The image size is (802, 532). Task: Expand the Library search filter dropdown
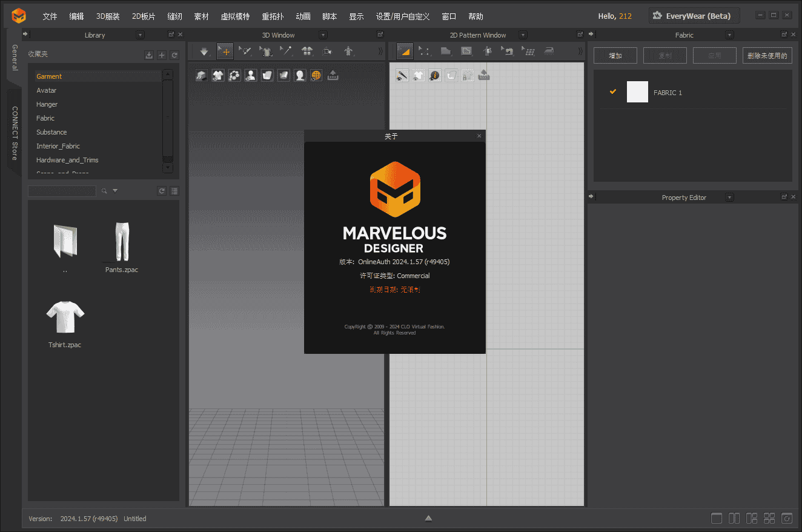tap(115, 191)
